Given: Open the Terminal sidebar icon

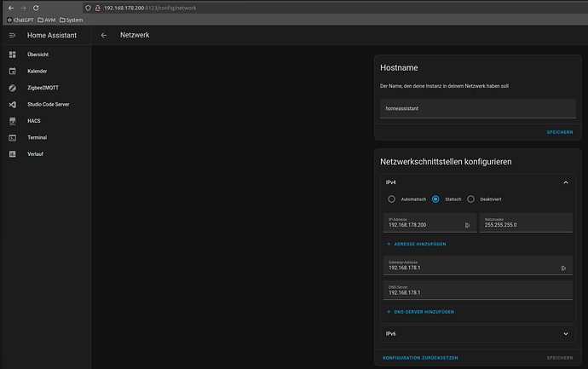Looking at the screenshot, I should [13, 137].
